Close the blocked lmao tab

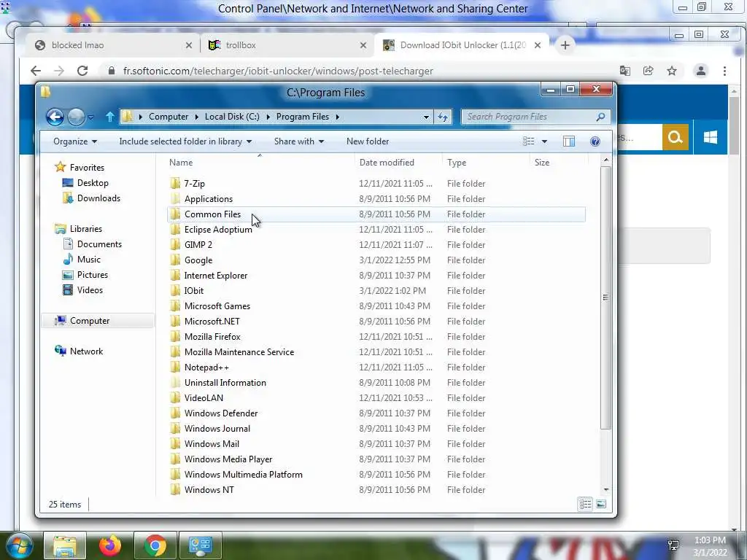(189, 45)
